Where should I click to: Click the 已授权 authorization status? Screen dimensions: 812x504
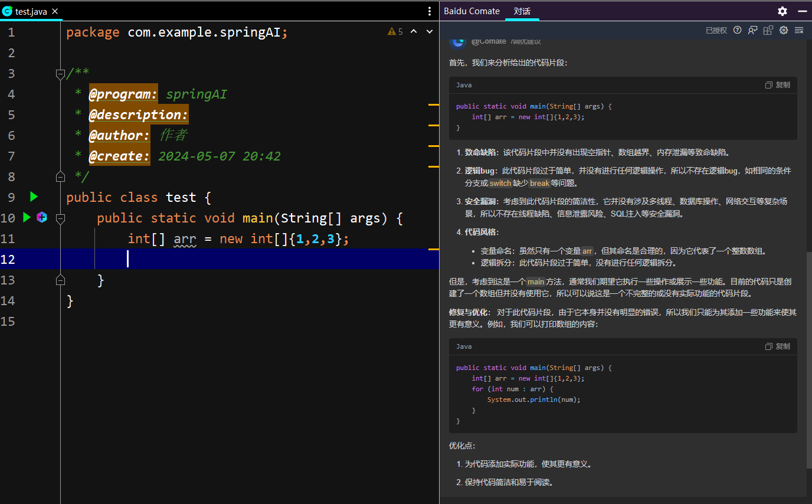pos(716,31)
